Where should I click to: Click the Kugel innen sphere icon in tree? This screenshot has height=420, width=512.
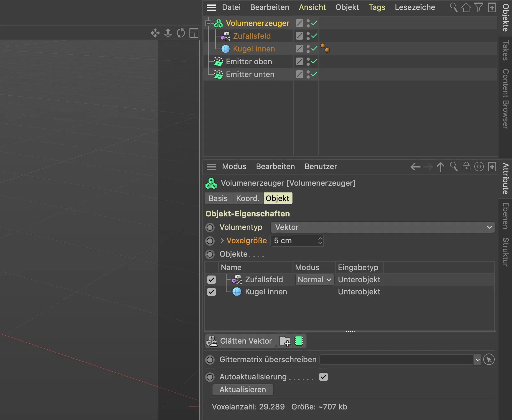pyautogui.click(x=226, y=49)
